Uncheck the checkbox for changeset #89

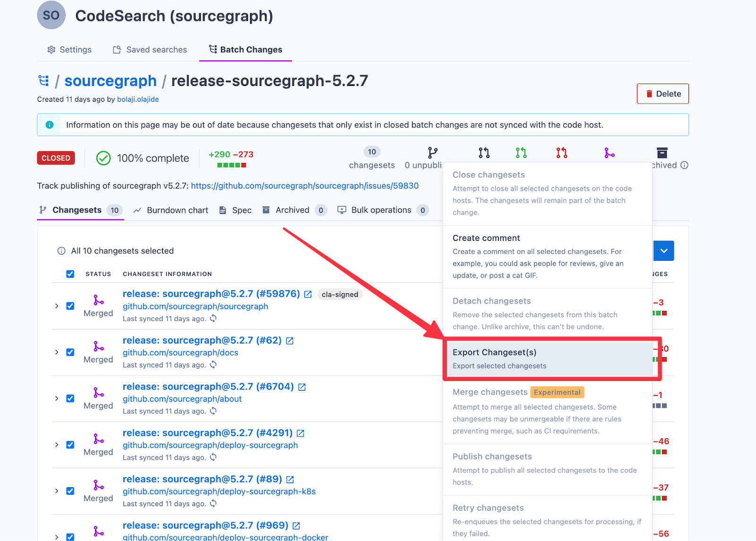click(70, 491)
